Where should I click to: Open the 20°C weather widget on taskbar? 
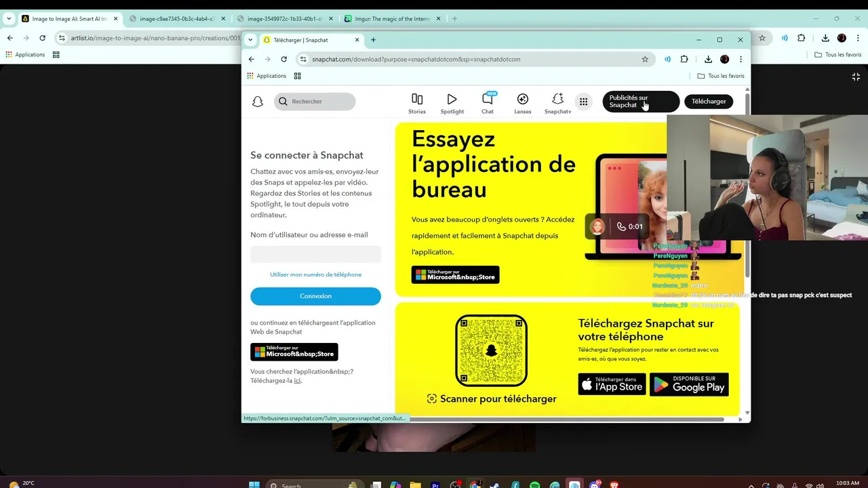tap(22, 484)
